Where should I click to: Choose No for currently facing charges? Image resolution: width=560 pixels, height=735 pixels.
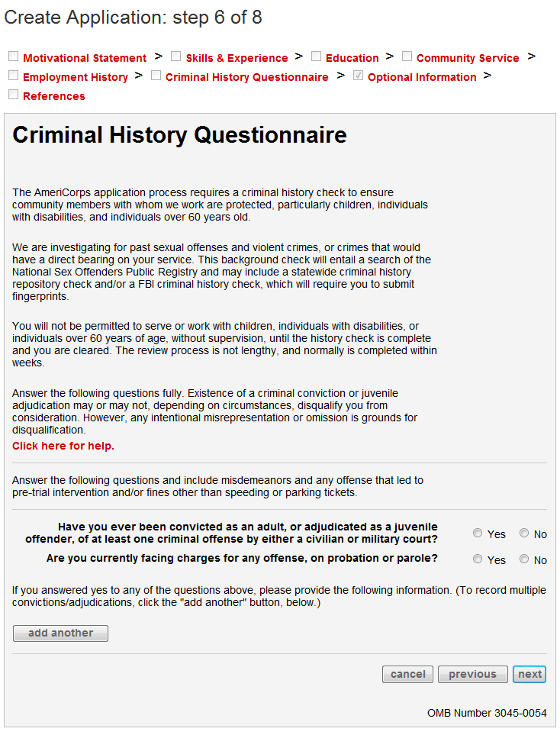(524, 559)
